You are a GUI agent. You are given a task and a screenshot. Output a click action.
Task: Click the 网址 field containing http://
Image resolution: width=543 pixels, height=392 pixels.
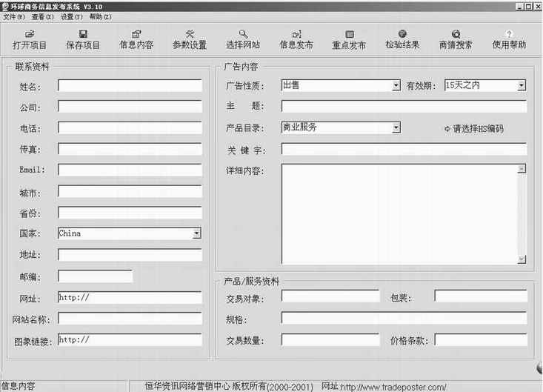click(x=130, y=298)
